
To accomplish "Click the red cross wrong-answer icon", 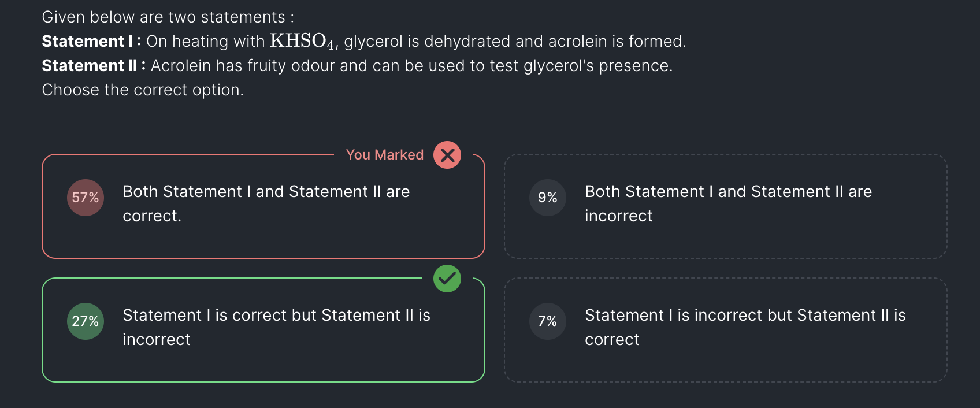I will (x=447, y=155).
